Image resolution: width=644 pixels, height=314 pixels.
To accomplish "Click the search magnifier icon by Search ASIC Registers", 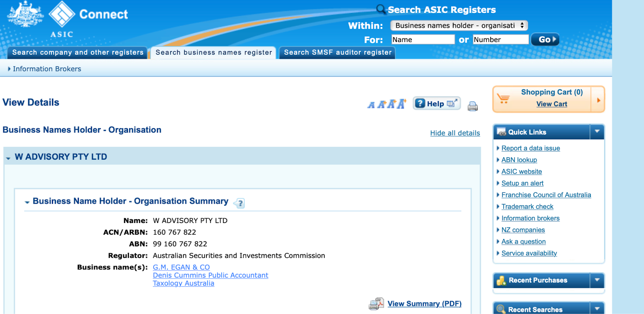I will pos(381,9).
